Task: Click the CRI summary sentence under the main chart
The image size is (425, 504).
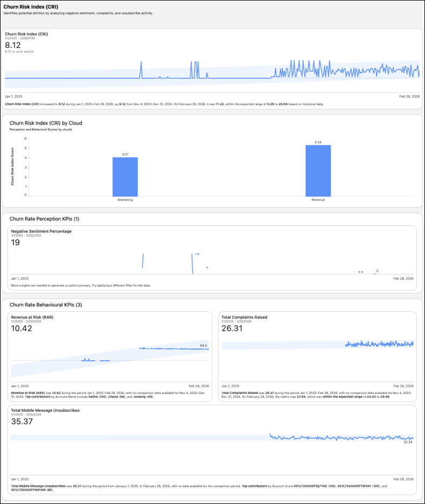Action: [x=164, y=104]
